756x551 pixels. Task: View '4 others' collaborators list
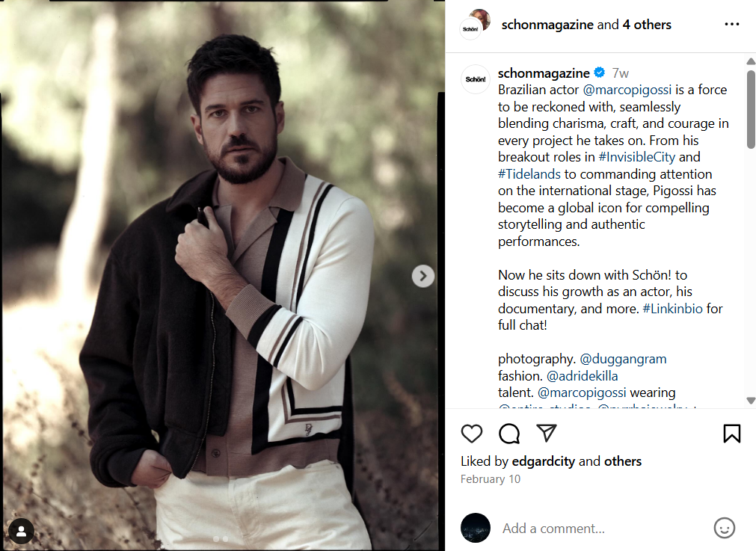point(647,25)
